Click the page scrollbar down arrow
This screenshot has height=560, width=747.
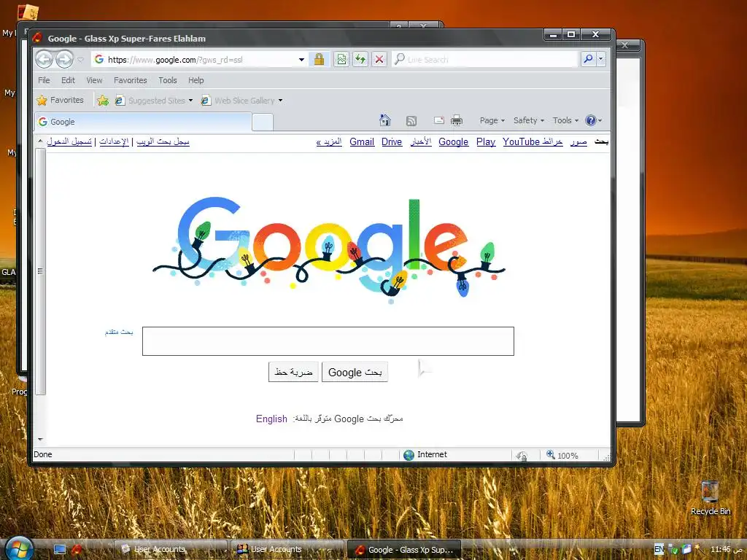(40, 439)
